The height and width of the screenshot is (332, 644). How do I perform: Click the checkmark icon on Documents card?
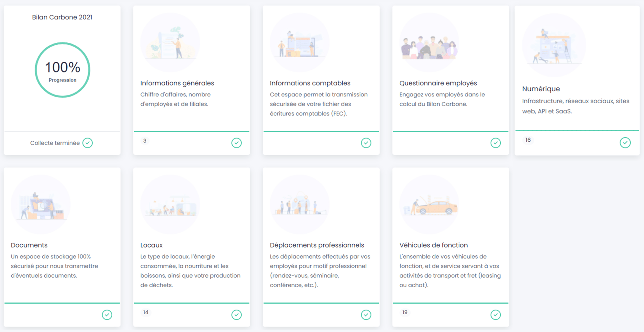(107, 315)
